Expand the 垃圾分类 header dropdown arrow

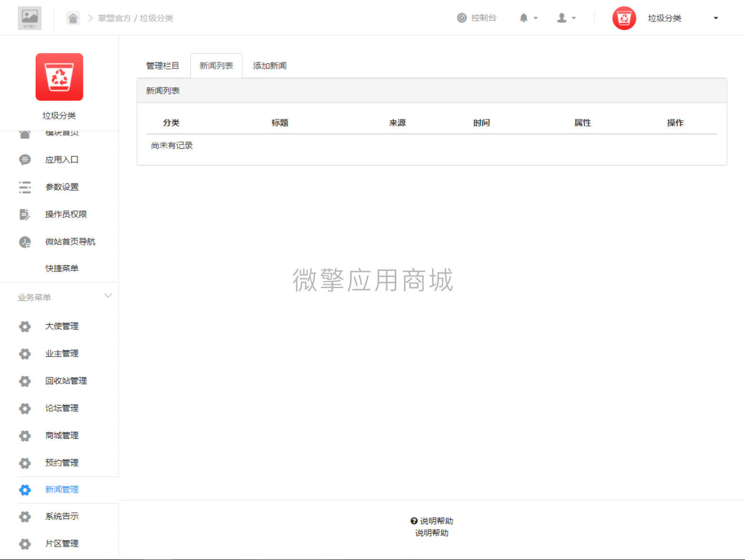tap(716, 18)
